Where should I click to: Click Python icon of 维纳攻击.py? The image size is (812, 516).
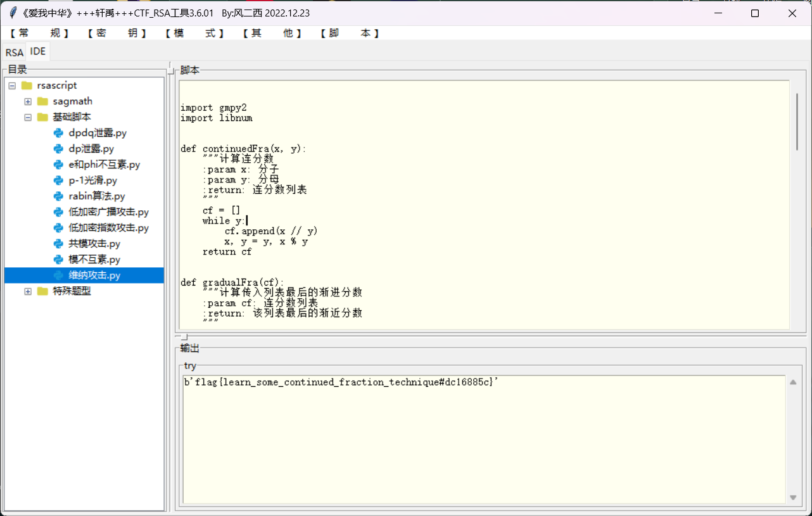pos(58,275)
